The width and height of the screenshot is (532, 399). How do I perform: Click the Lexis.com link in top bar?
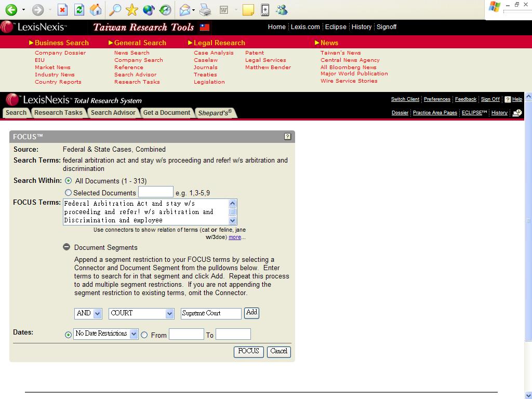pos(305,27)
